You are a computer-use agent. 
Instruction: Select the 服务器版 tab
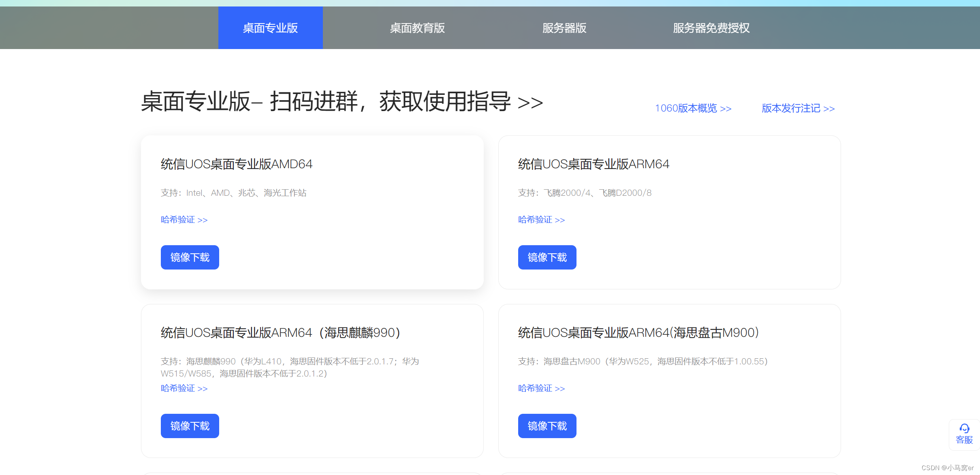pos(564,28)
